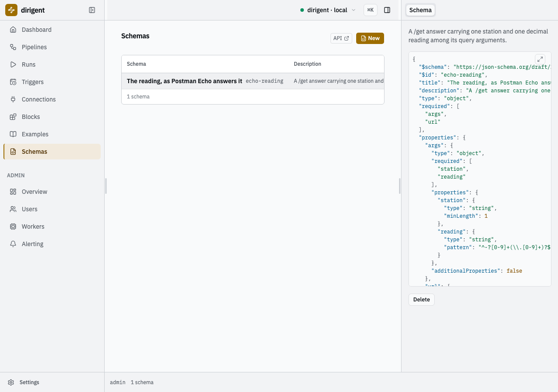Image resolution: width=558 pixels, height=392 pixels.
Task: Open the API docs link button
Action: pos(341,38)
